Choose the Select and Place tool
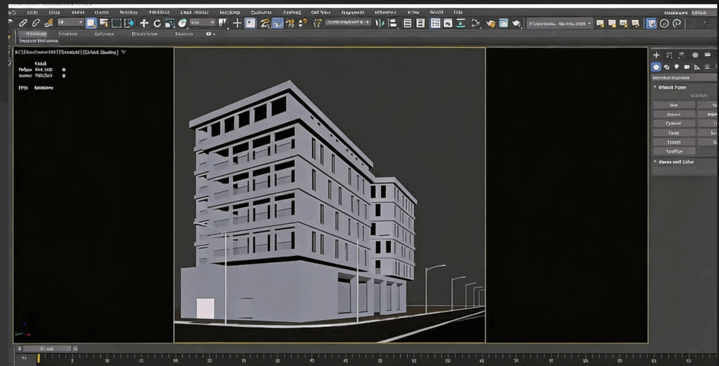The width and height of the screenshot is (719, 366). tap(183, 23)
